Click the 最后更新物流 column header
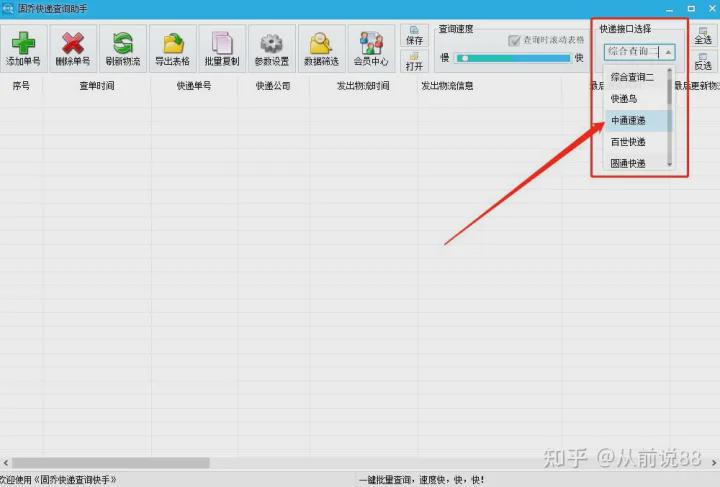Viewport: 720px width, 487px height. click(695, 86)
